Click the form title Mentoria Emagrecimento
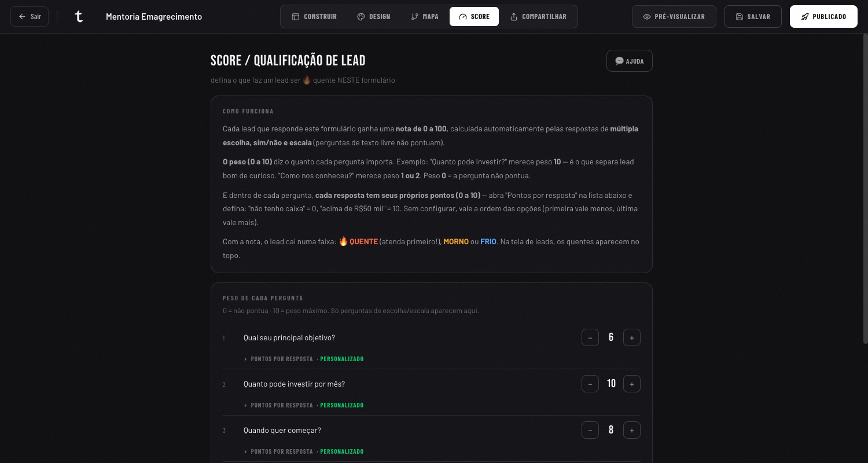Viewport: 868px width, 463px height. [x=154, y=17]
